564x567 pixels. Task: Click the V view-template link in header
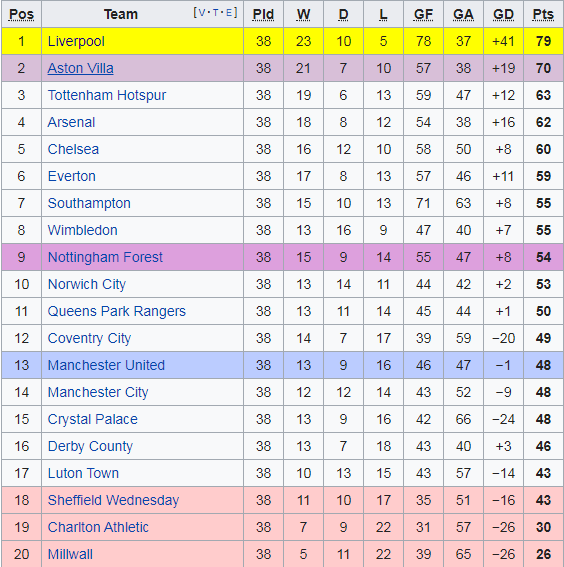[x=202, y=13]
